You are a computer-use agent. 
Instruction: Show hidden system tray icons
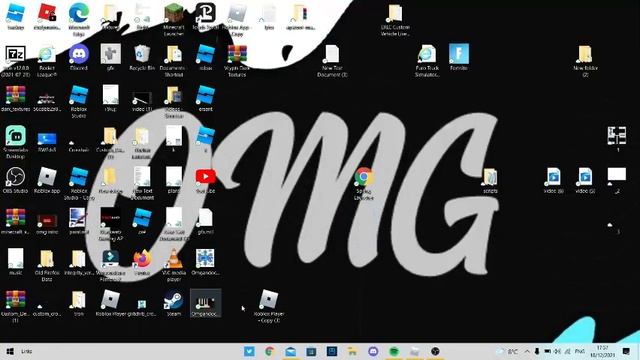point(527,351)
